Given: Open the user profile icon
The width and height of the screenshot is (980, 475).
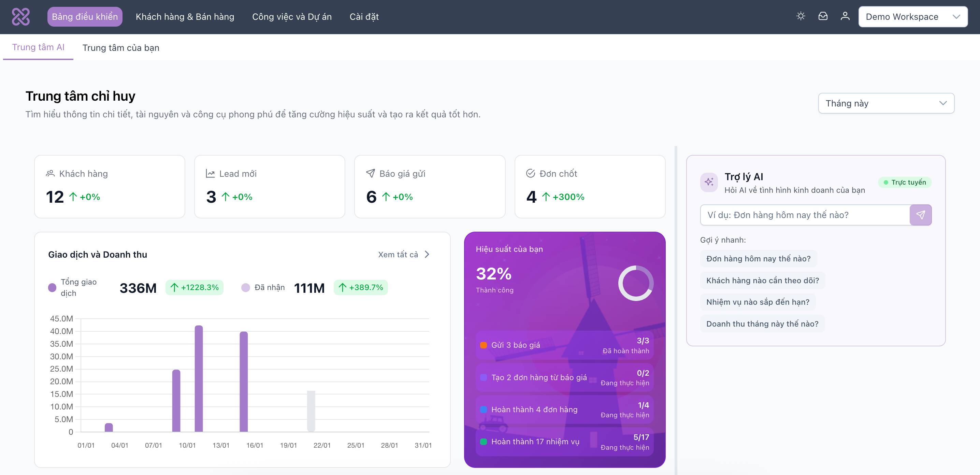Looking at the screenshot, I should [845, 16].
